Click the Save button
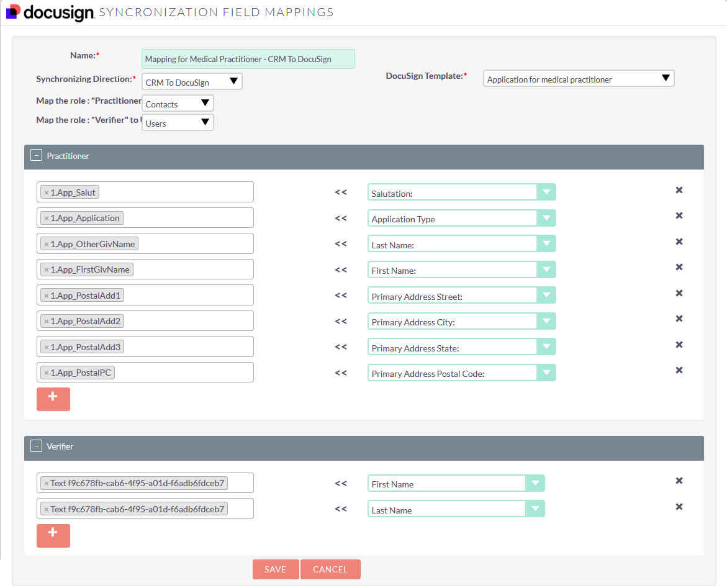Screen dimensions: 727x588 (x=275, y=569)
